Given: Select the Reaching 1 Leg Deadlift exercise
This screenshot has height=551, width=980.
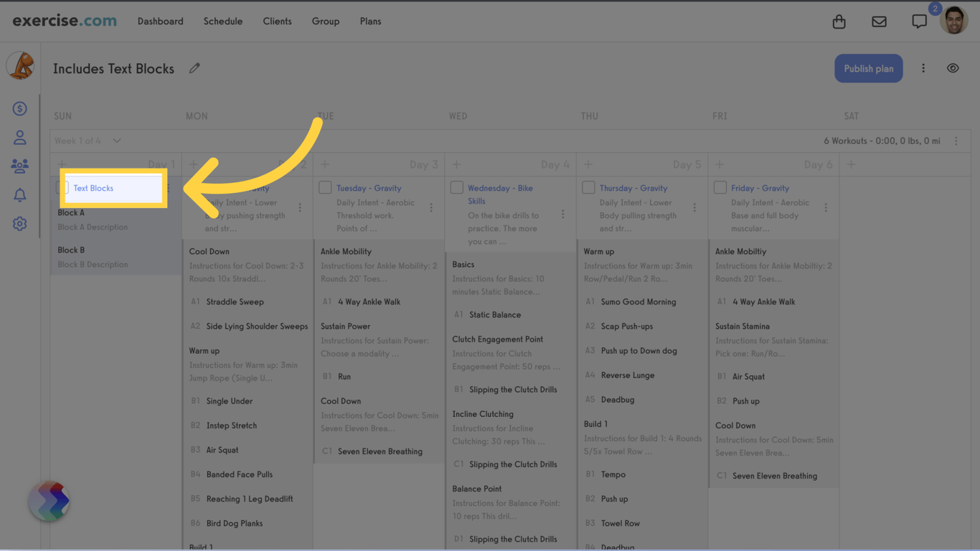Looking at the screenshot, I should pos(250,499).
